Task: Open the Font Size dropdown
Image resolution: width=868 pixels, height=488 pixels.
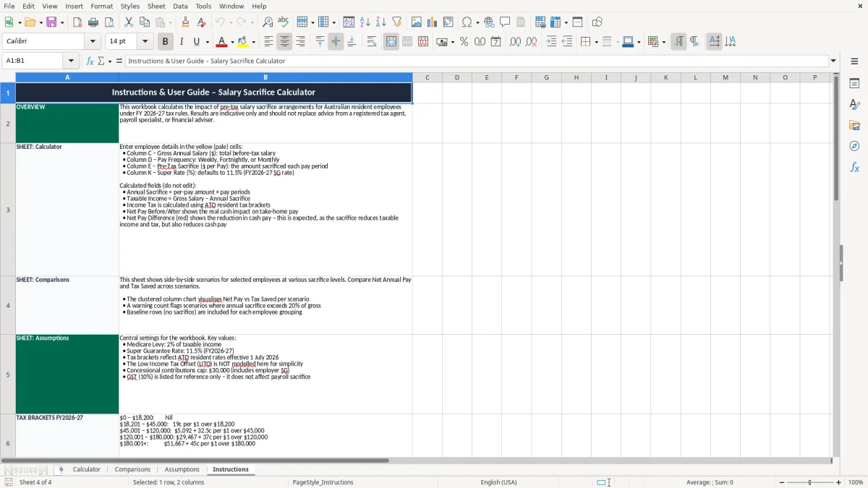Action: (145, 42)
